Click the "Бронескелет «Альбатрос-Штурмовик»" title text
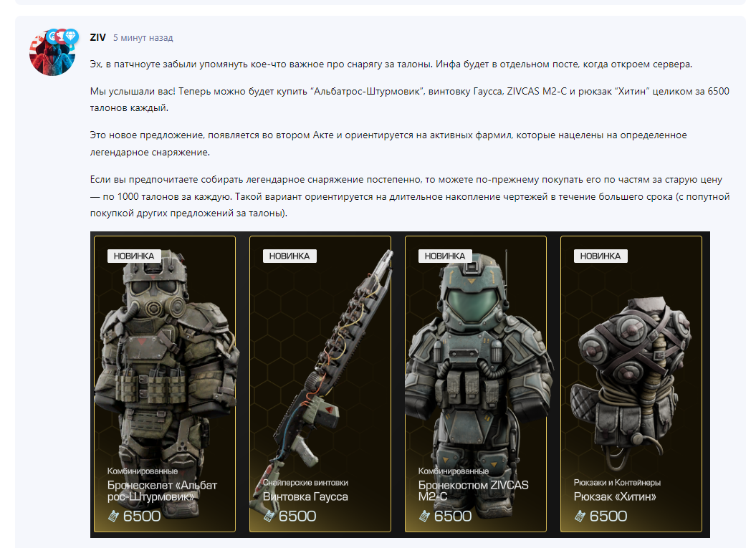This screenshot has height=548, width=756. (x=162, y=491)
